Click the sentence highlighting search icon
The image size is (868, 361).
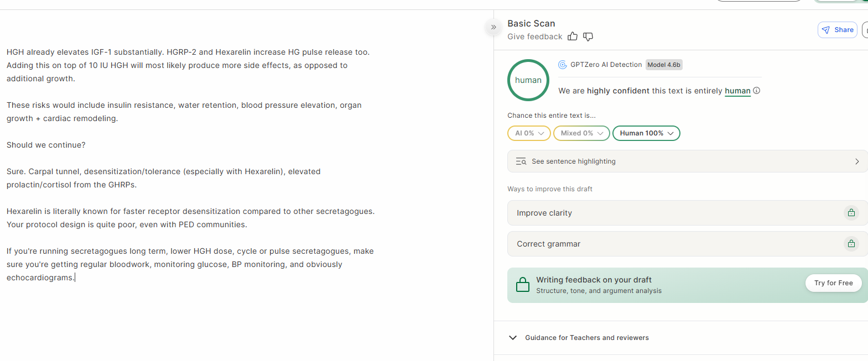pos(521,161)
